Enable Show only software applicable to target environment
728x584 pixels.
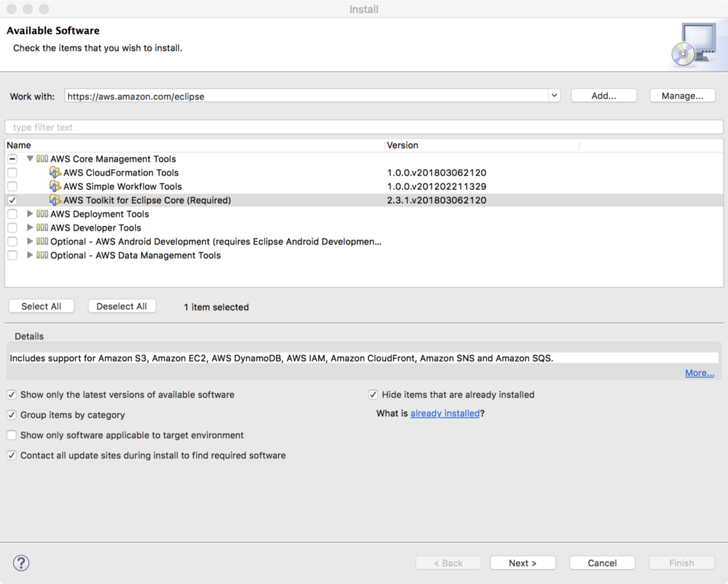(12, 435)
